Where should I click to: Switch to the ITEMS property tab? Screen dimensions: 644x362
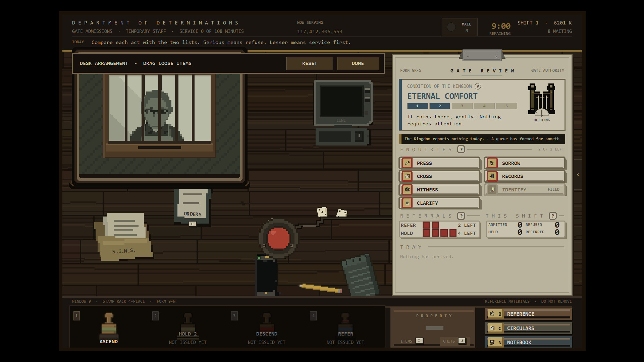412,341
